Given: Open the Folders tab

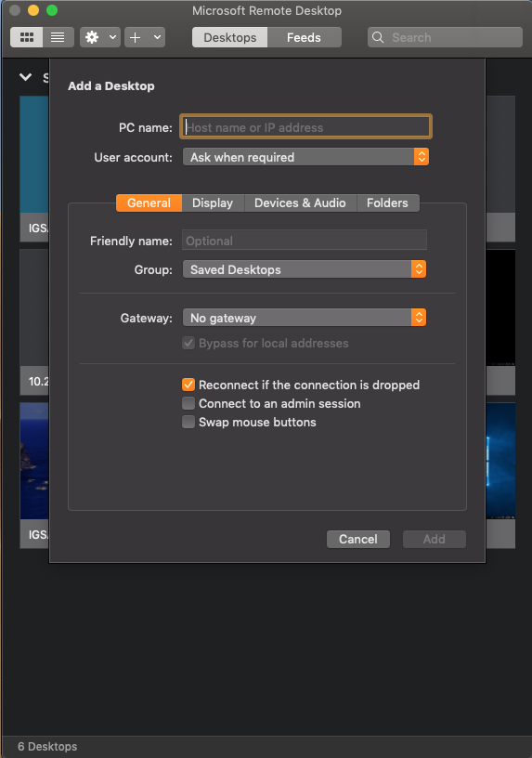Looking at the screenshot, I should 387,203.
